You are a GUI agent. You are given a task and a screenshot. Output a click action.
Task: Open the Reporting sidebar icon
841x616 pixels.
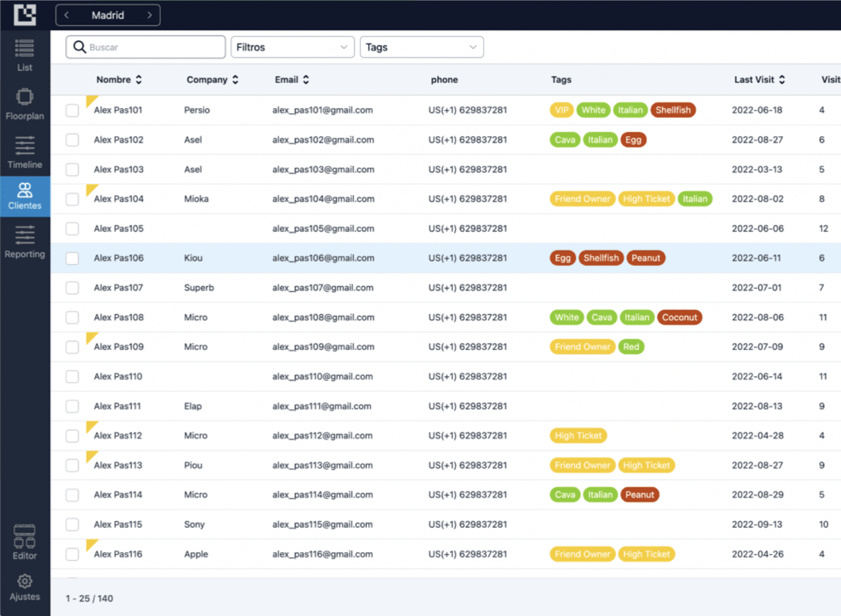24,235
